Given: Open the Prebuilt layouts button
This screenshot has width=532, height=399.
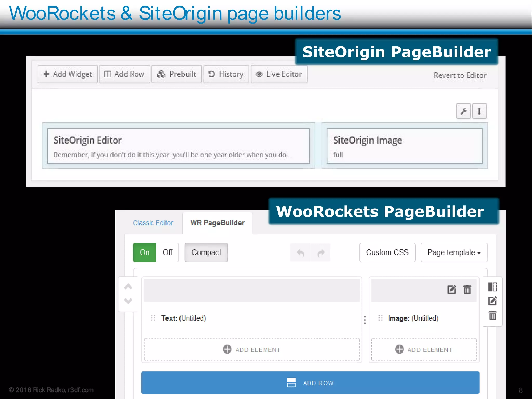Looking at the screenshot, I should tap(177, 74).
